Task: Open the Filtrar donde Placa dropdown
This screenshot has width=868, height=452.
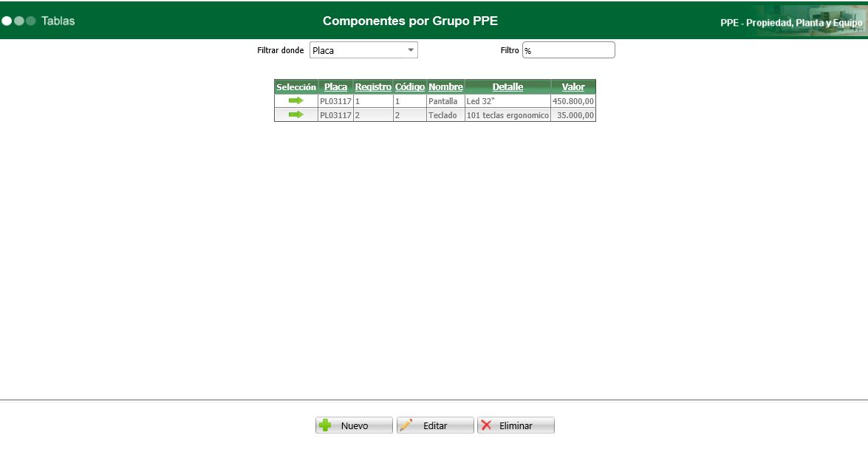Action: coord(363,50)
